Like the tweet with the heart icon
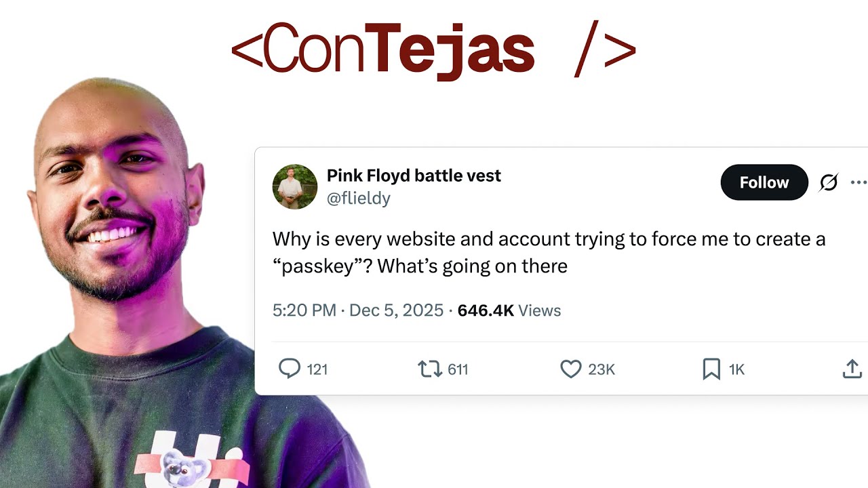The width and height of the screenshot is (868, 488). pyautogui.click(x=571, y=369)
